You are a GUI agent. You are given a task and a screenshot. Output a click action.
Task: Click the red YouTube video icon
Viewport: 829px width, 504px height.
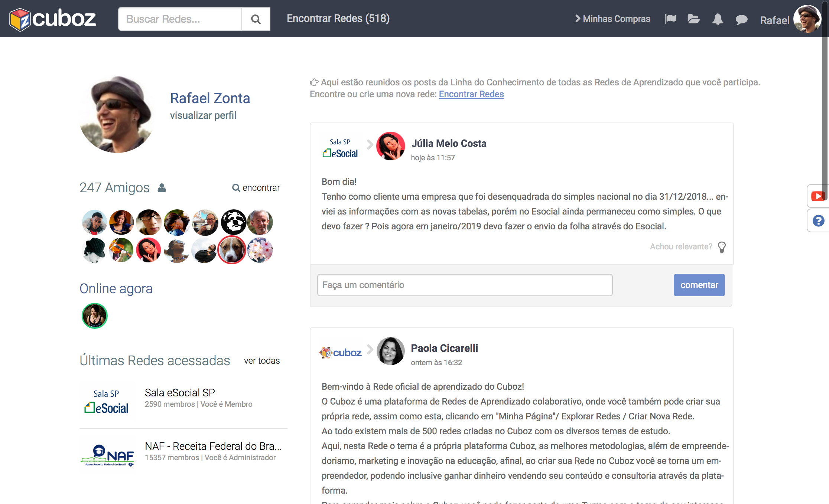coord(818,196)
